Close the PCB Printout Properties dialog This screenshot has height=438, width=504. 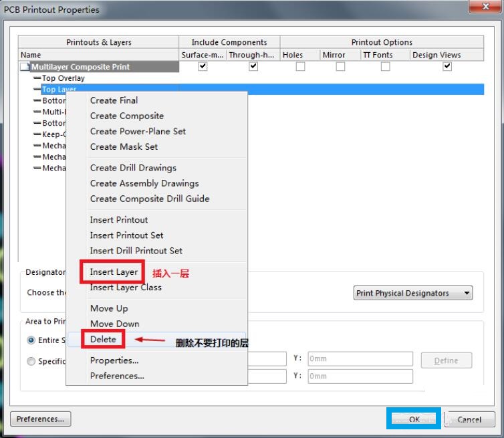coord(486,6)
